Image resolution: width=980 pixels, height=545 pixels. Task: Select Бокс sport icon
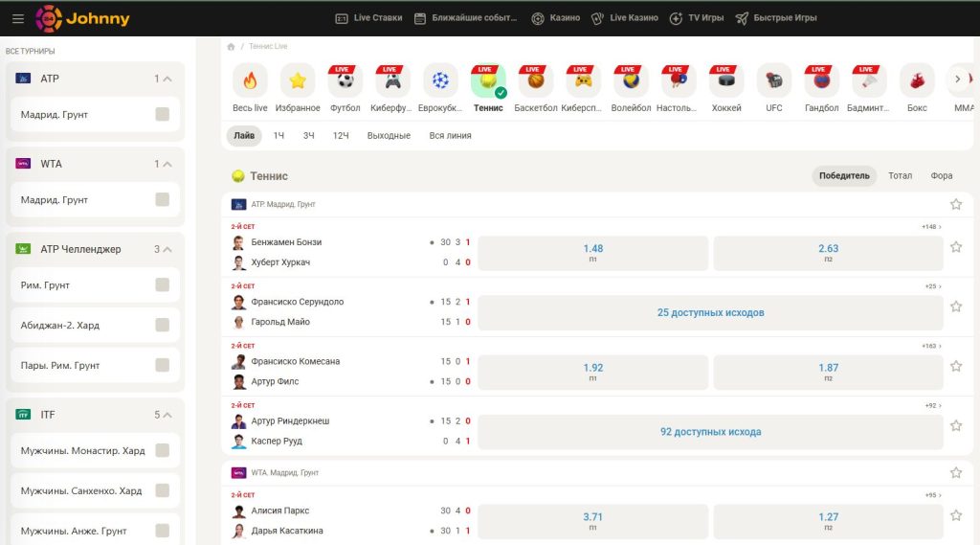pos(917,80)
